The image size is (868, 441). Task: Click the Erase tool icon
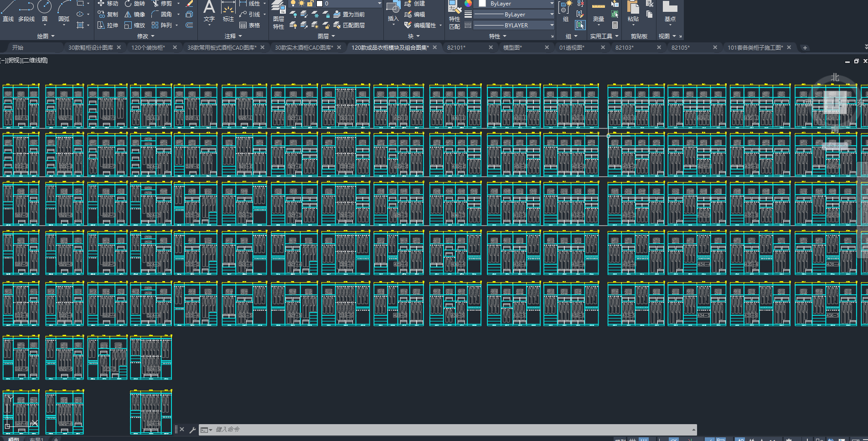click(190, 4)
